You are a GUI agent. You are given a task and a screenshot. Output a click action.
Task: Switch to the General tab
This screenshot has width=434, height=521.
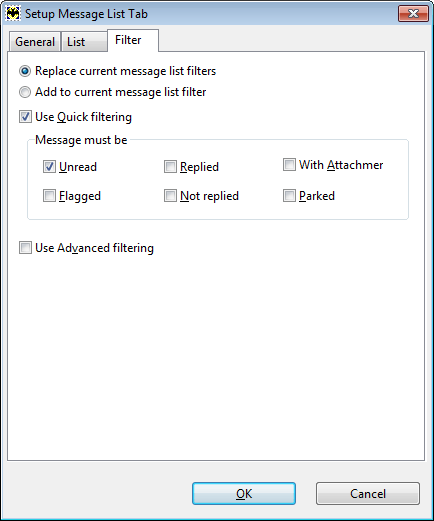35,42
